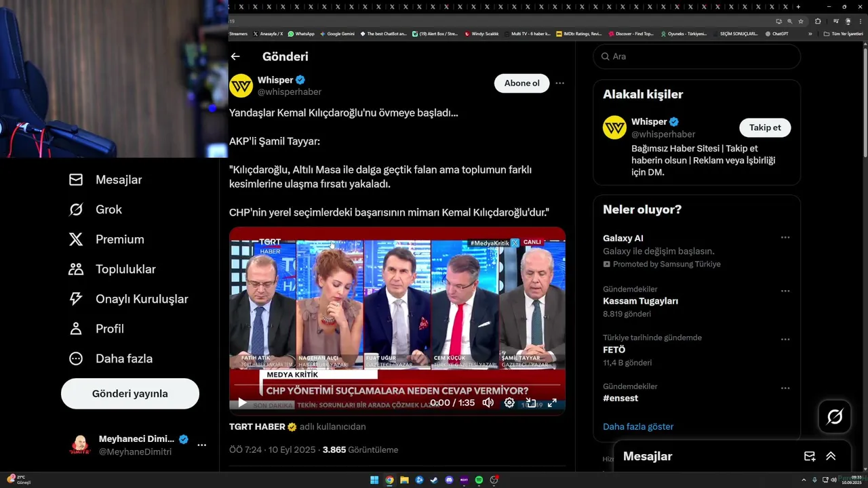Open Spotify from the taskbar
868x488 pixels.
(479, 480)
